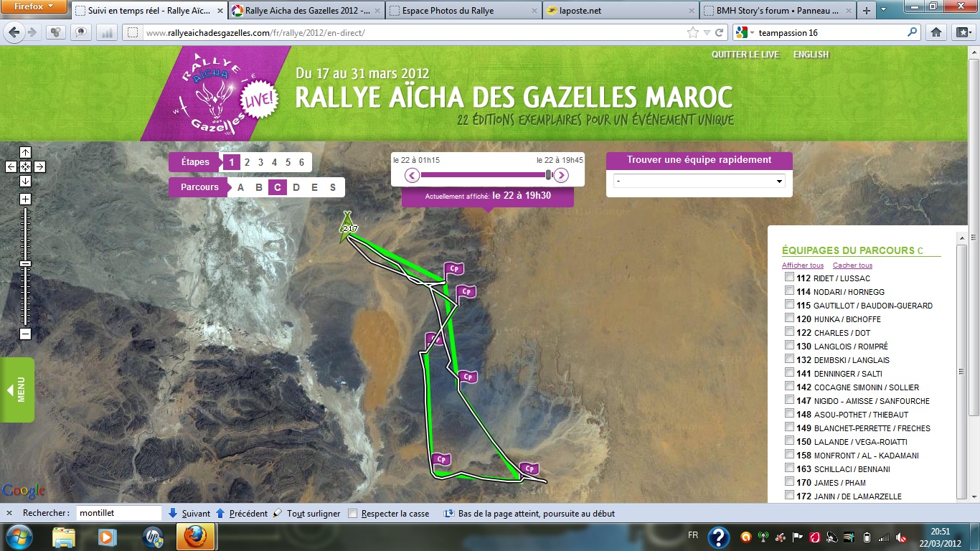Tick the Respecter la casse checkbox
Viewport: 980px width, 551px height.
click(352, 514)
